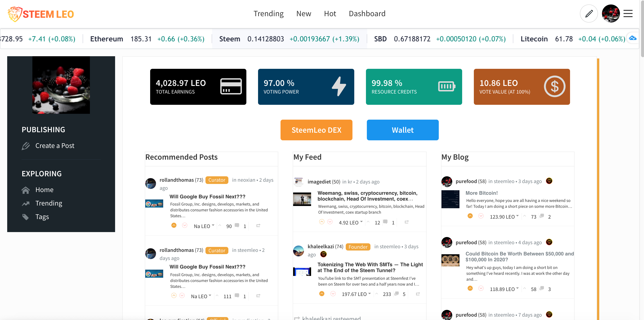Toggle downvote on Tokenizing The Web post
This screenshot has width=644, height=320.
click(x=333, y=294)
